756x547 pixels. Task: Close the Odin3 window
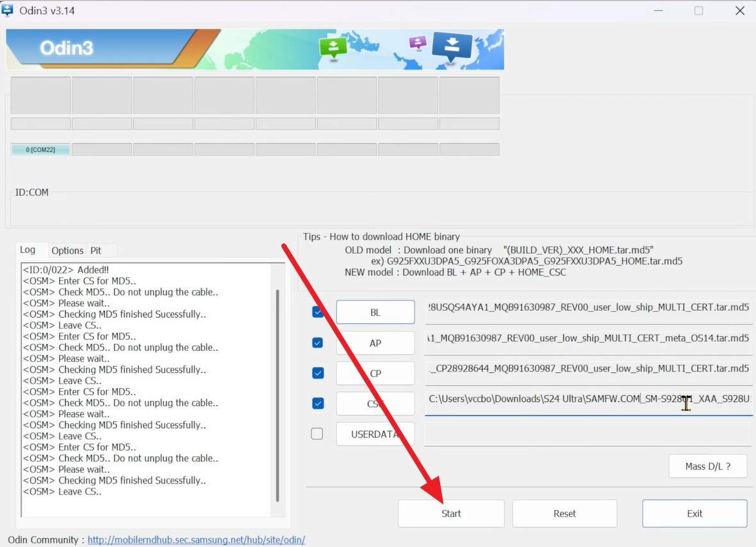point(740,11)
